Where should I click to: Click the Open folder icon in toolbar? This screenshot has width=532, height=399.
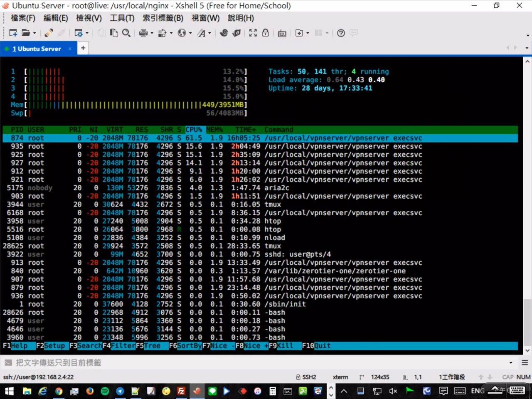(26, 33)
